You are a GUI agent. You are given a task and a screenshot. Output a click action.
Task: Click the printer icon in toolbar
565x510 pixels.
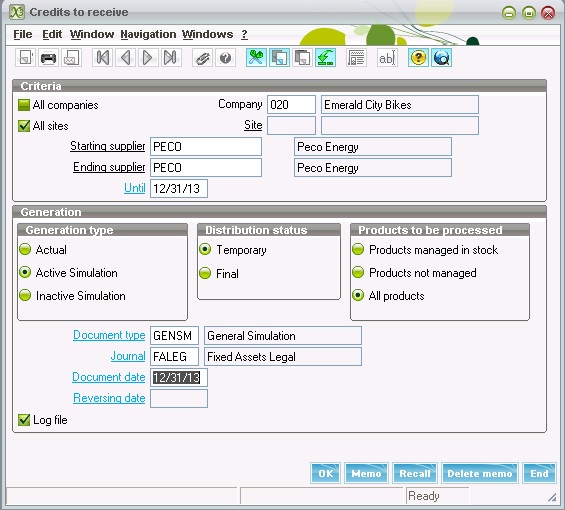point(48,58)
